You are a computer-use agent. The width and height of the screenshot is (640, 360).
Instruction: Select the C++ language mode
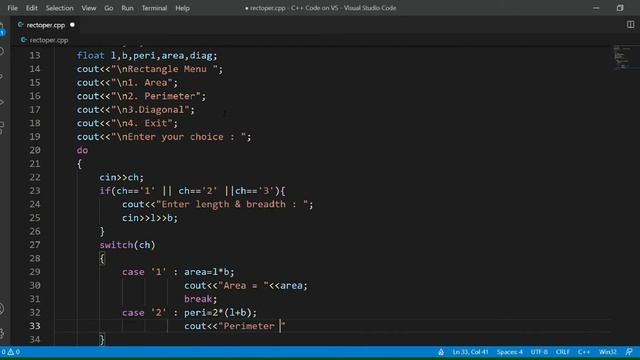click(584, 352)
